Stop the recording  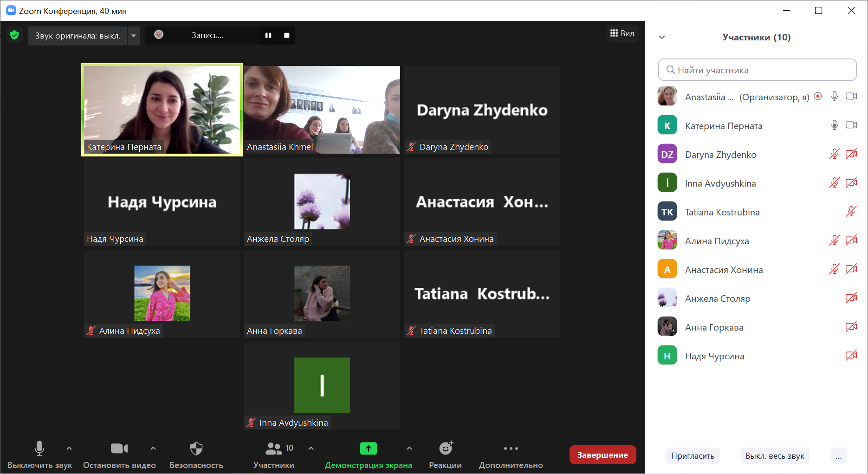pyautogui.click(x=286, y=35)
